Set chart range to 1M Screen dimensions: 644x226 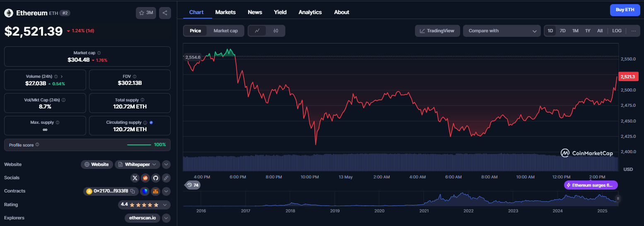[x=575, y=31]
